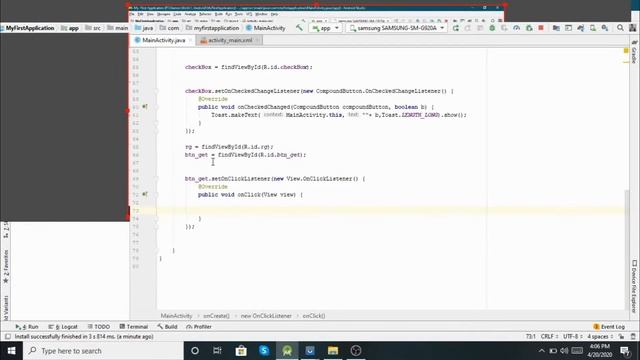The width and height of the screenshot is (640, 360).
Task: Change 4 spaces indent setting
Action: [600, 337]
